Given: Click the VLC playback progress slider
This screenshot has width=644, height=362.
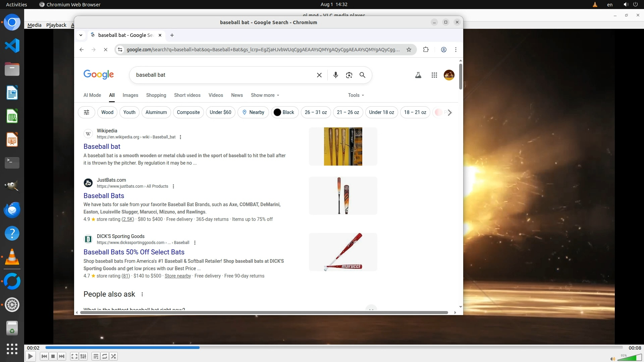Looking at the screenshot, I should point(334,348).
